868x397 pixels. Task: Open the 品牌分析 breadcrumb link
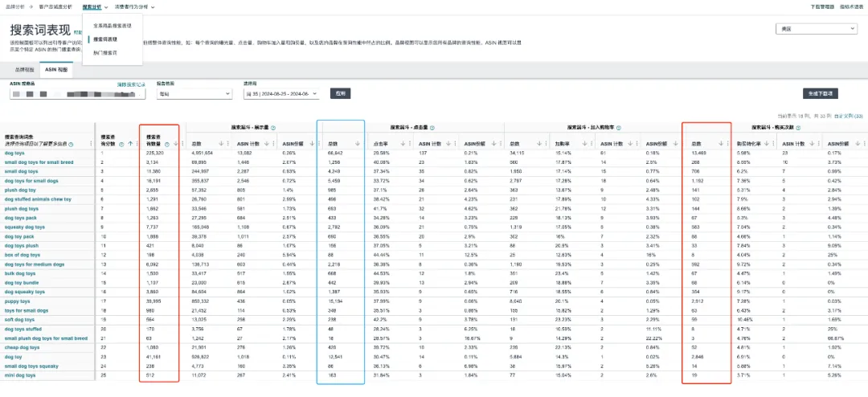pyautogui.click(x=14, y=7)
